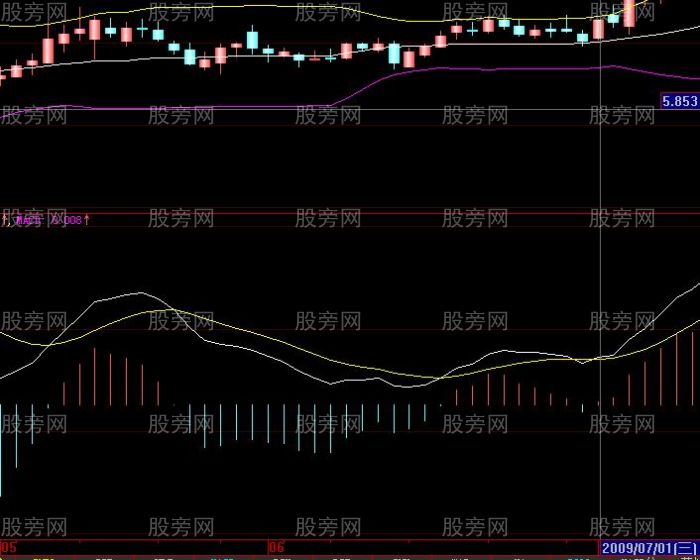
Task: Select the 05 month marker on time axis
Action: point(9,547)
